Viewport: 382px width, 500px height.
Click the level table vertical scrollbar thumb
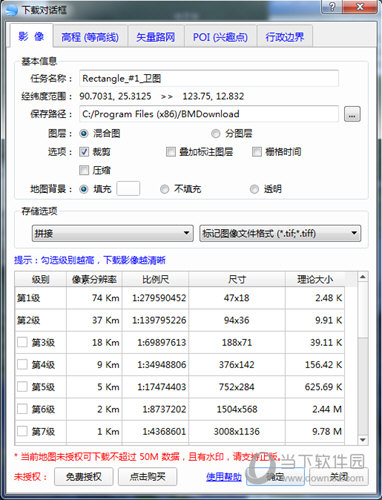(363, 310)
